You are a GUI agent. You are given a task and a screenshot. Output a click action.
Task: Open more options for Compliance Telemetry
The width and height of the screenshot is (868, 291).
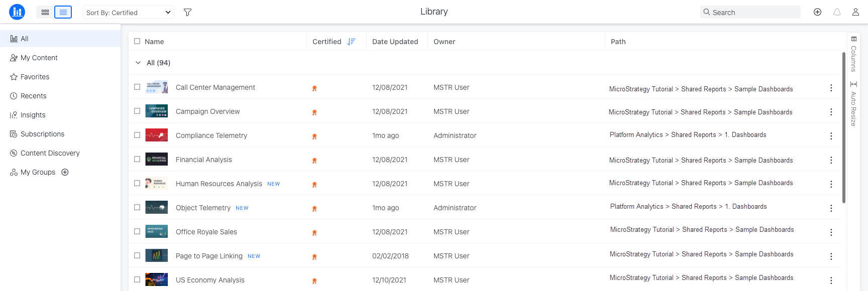click(831, 136)
